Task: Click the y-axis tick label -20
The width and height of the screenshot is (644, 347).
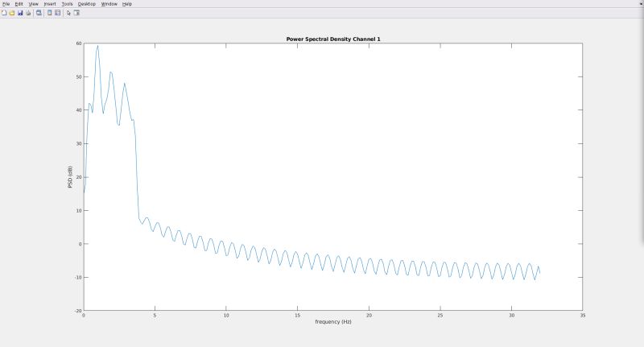Action: [78, 311]
